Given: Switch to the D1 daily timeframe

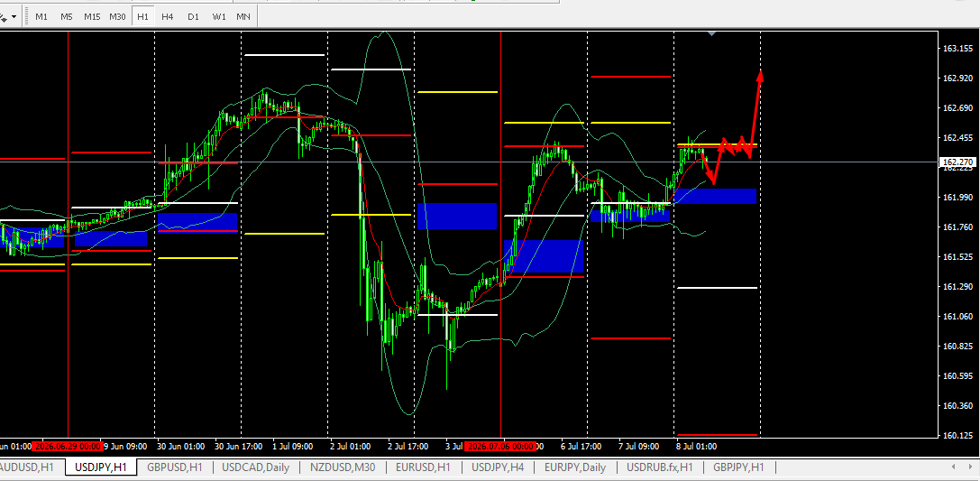Looking at the screenshot, I should [193, 17].
